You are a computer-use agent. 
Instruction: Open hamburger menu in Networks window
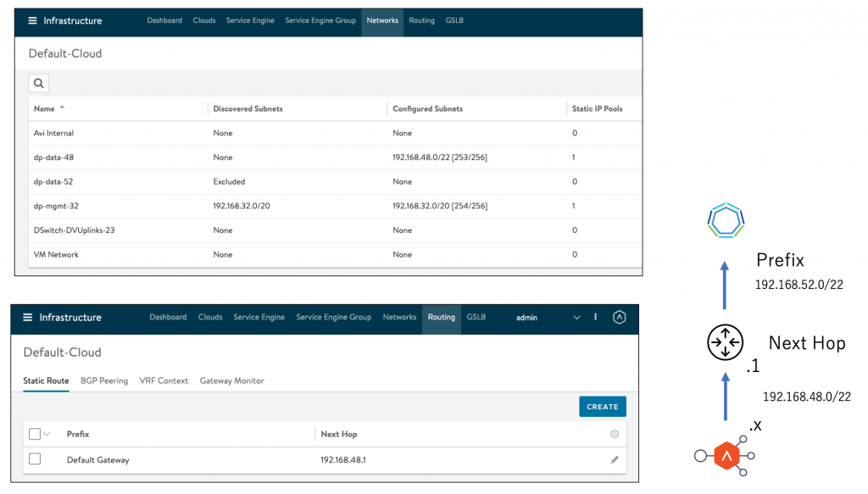tap(32, 20)
